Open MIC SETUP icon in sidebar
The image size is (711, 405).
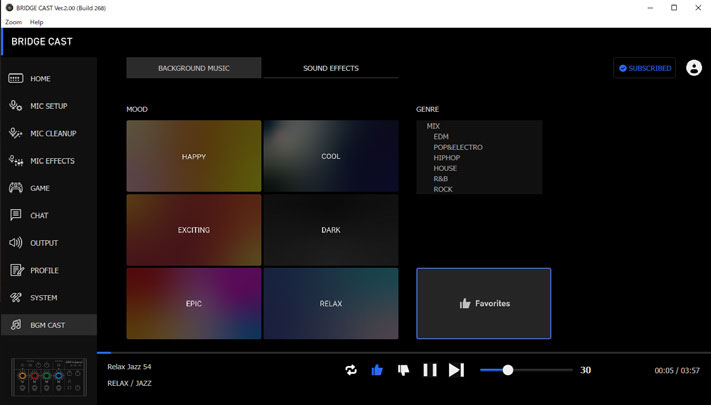[x=16, y=106]
